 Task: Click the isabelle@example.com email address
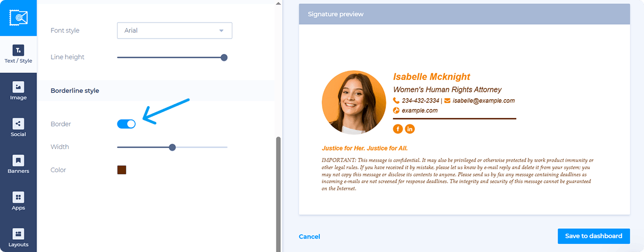pyautogui.click(x=484, y=100)
